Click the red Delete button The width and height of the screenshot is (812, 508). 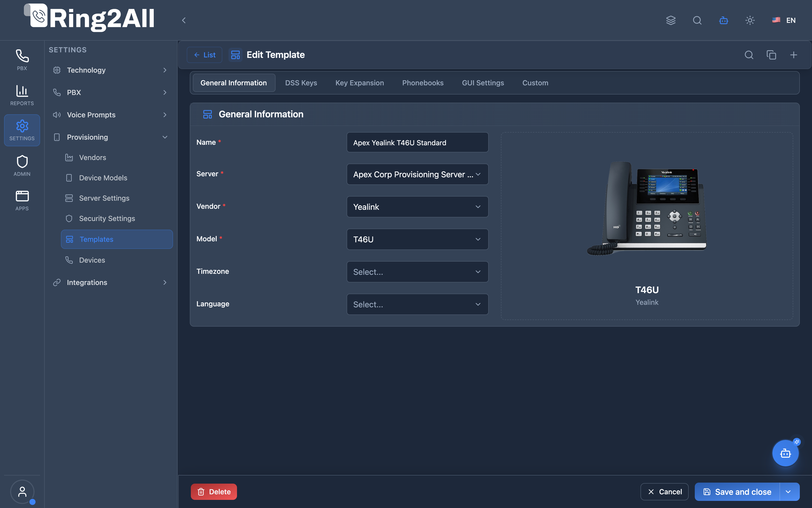point(214,492)
